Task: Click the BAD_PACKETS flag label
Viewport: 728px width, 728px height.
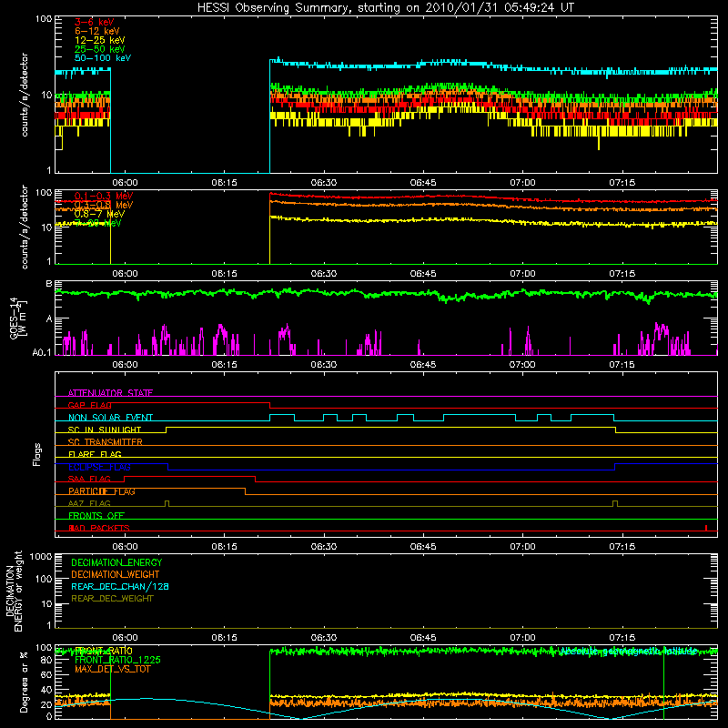Action: [x=99, y=528]
